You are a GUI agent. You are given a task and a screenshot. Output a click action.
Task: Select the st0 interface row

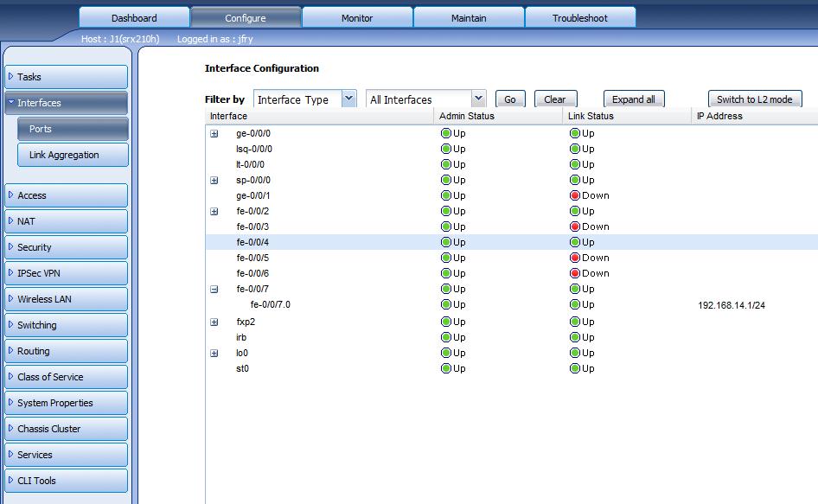tap(511, 369)
